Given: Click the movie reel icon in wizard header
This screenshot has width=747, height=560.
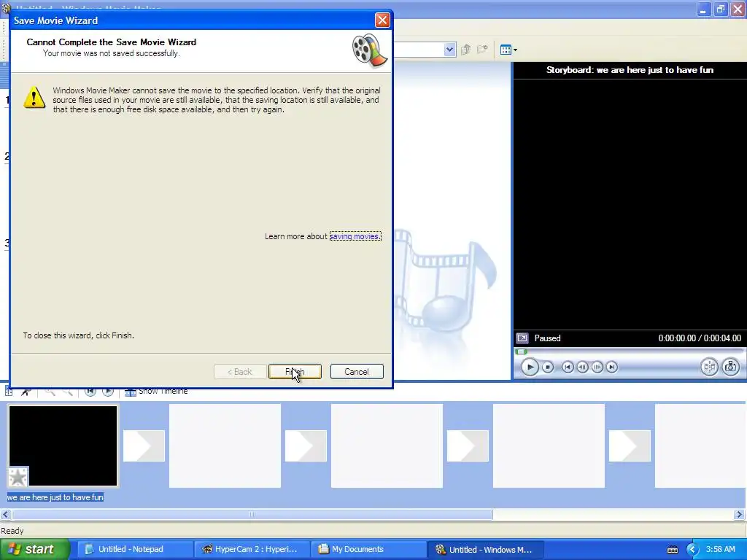Looking at the screenshot, I should point(370,50).
